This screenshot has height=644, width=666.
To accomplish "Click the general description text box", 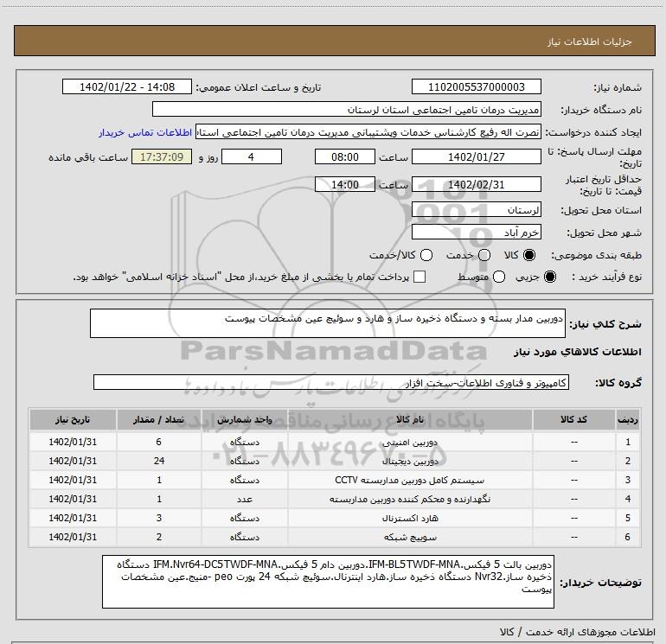I will pyautogui.click(x=328, y=323).
